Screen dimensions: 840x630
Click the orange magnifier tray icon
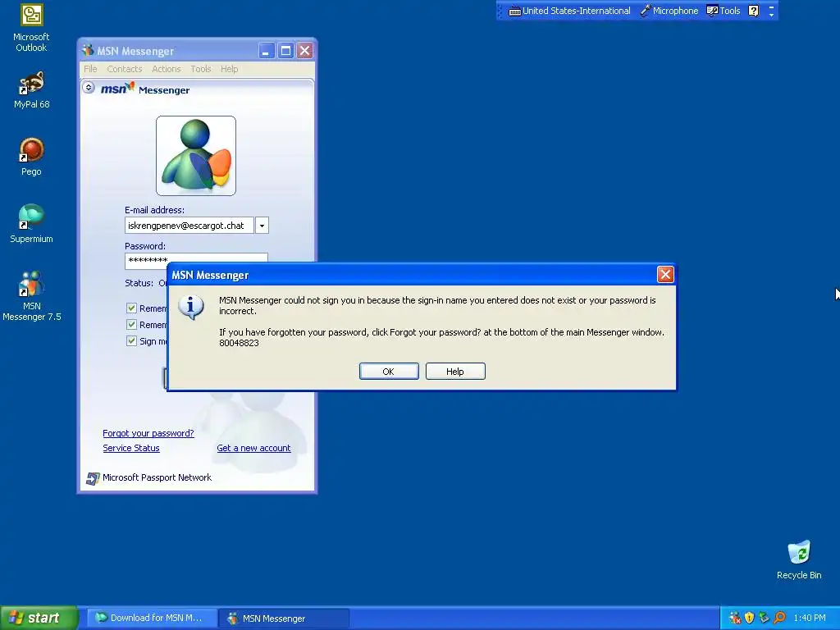[779, 618]
